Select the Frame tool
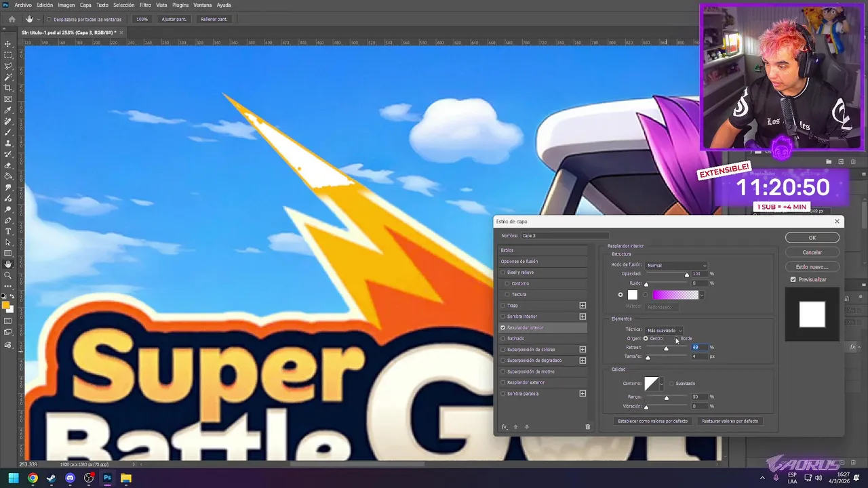The width and height of the screenshot is (868, 488). [x=8, y=99]
